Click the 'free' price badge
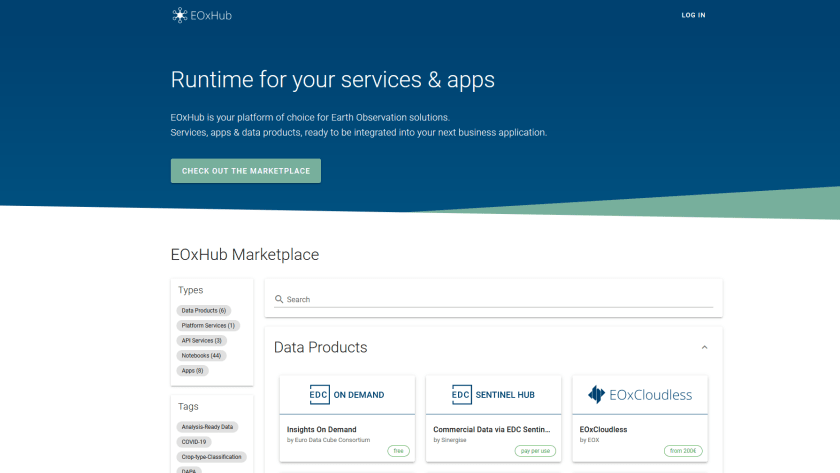 coord(399,451)
